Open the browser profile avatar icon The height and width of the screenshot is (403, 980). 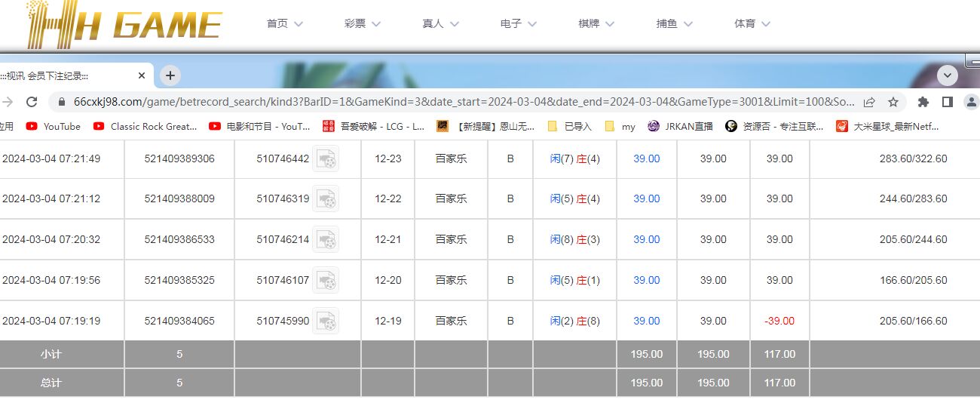click(x=972, y=102)
